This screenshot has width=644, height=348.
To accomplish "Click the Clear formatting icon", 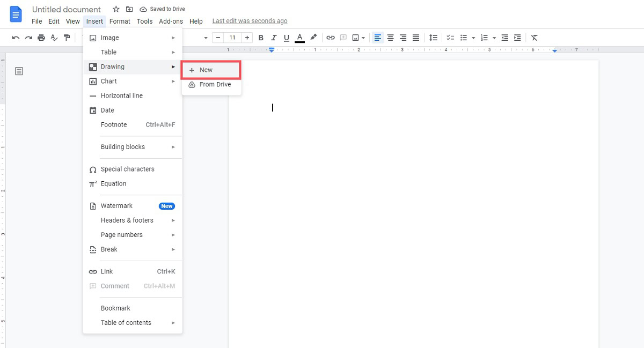I will tap(535, 38).
